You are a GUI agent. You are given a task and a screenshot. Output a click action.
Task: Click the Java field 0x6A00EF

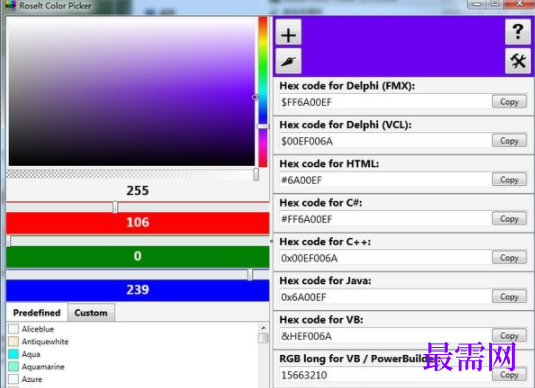[x=385, y=297]
